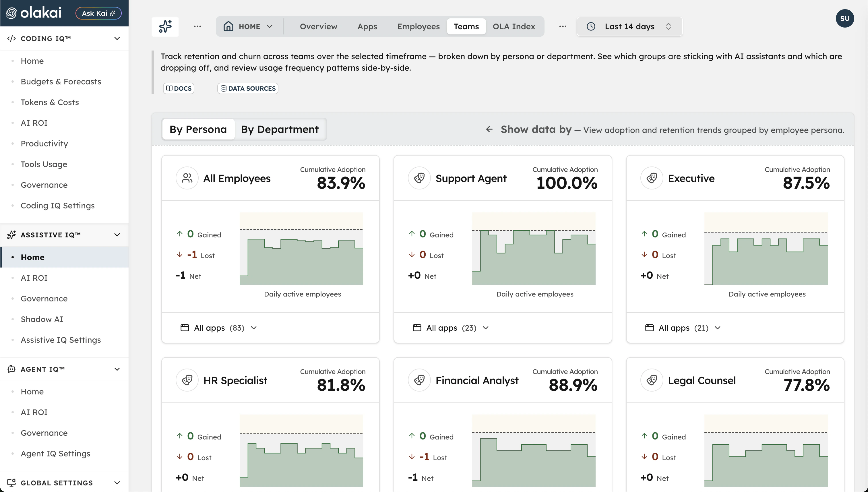The width and height of the screenshot is (868, 492).
Task: Click the Support Agent persona mask icon
Action: 419,178
